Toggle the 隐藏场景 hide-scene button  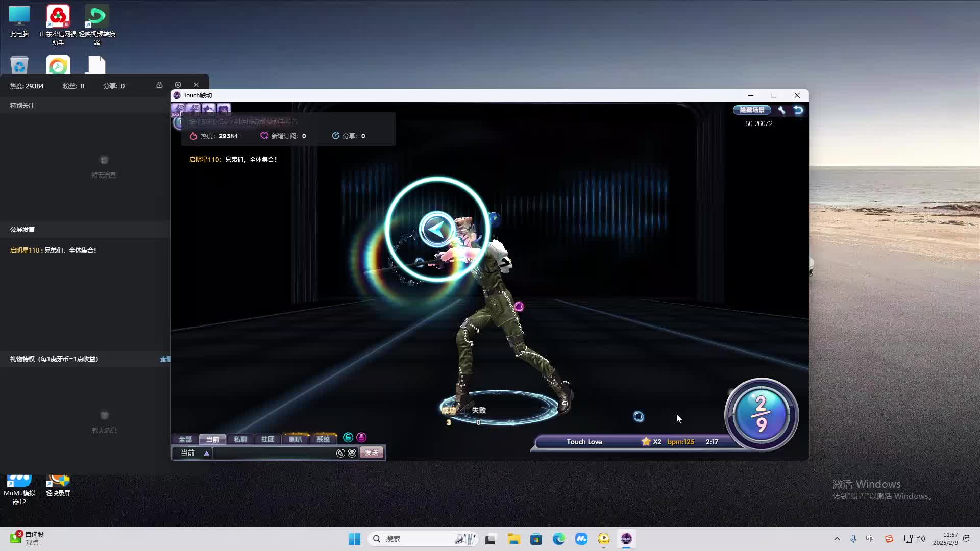752,110
